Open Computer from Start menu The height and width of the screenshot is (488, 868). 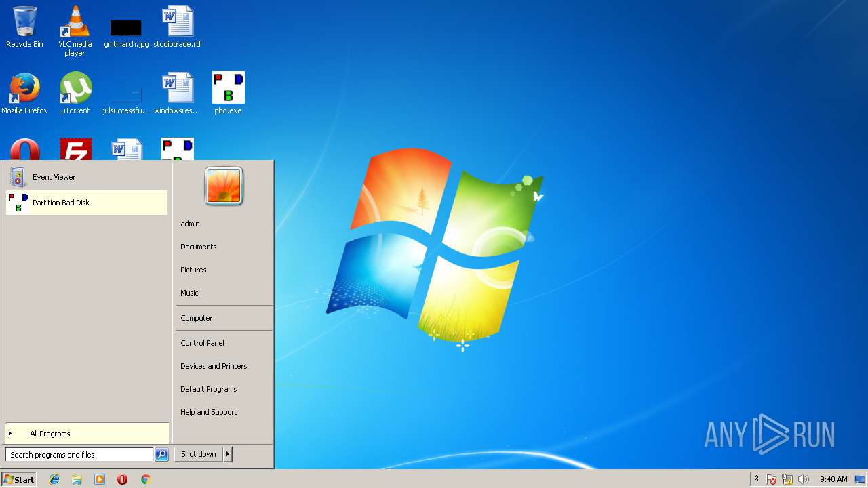(196, 318)
